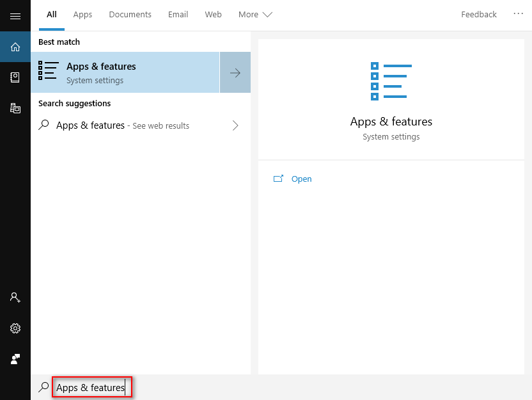This screenshot has height=400, width=532.
Task: Click the Apps & features title in preview pane
Action: click(x=391, y=122)
